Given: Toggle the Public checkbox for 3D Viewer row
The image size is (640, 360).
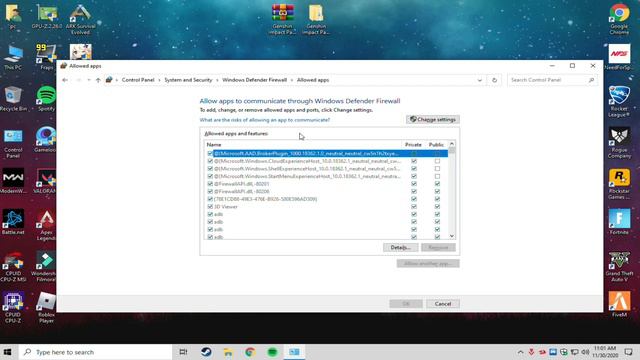Looking at the screenshot, I should click(x=437, y=207).
